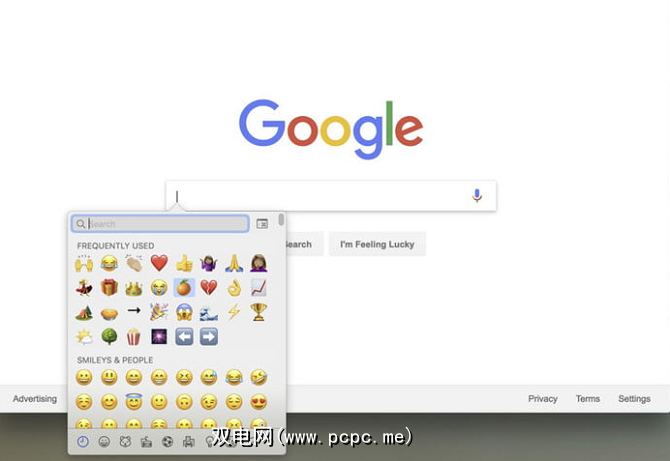Select the rooster emoji
Viewport: 670px width, 461px height.
pyautogui.click(x=84, y=288)
